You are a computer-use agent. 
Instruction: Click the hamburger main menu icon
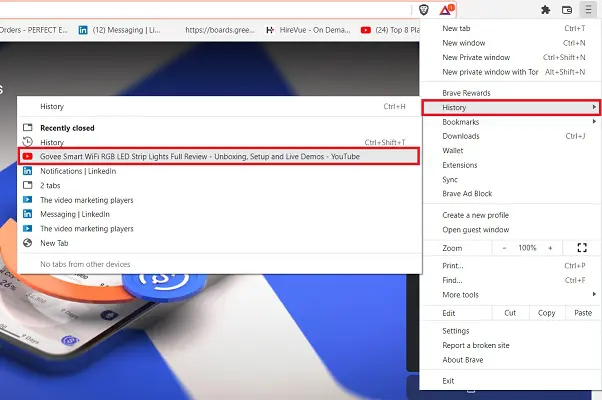pyautogui.click(x=588, y=10)
